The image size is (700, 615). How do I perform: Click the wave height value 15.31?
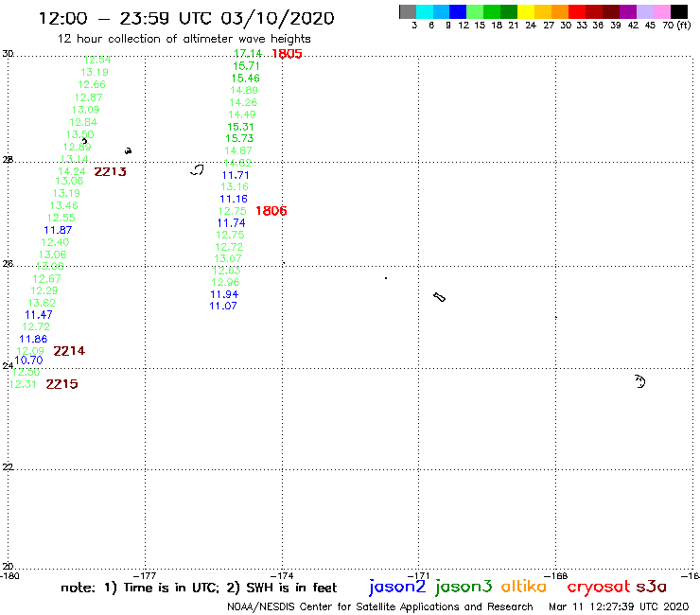coord(240,127)
